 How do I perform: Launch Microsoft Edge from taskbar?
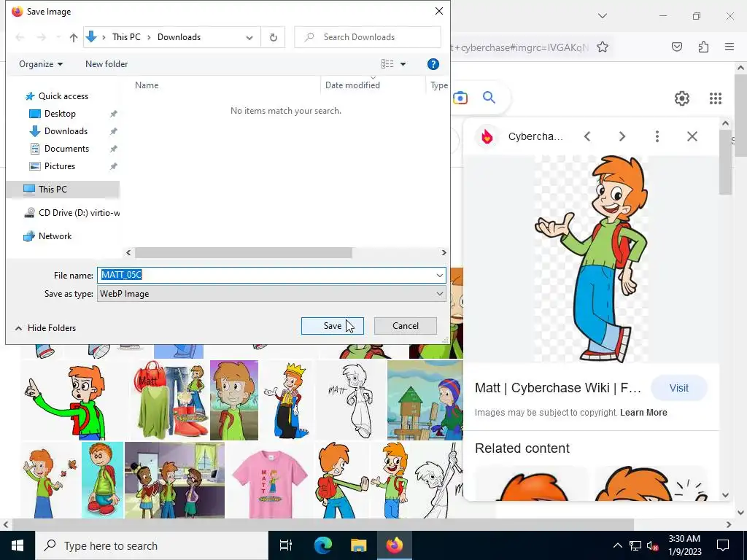pos(322,545)
